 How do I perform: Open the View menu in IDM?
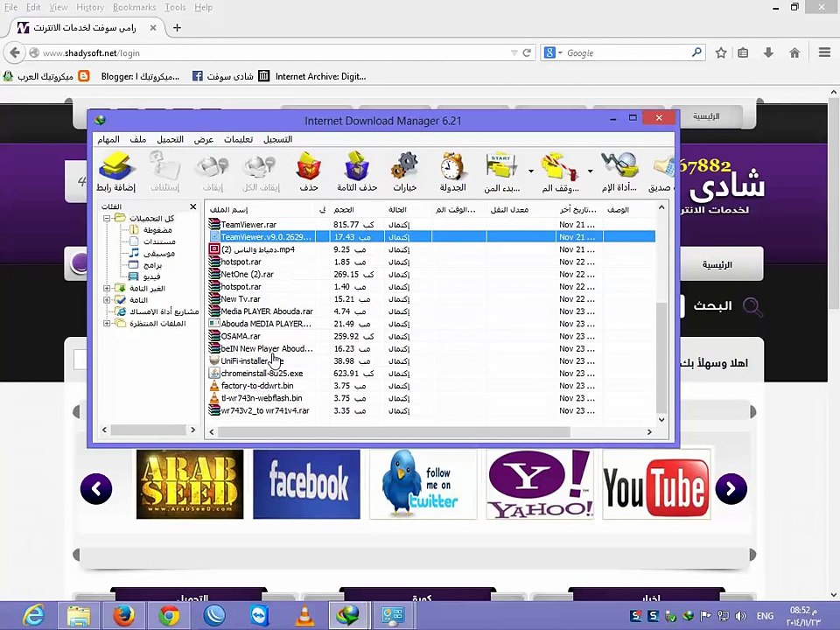[x=204, y=139]
